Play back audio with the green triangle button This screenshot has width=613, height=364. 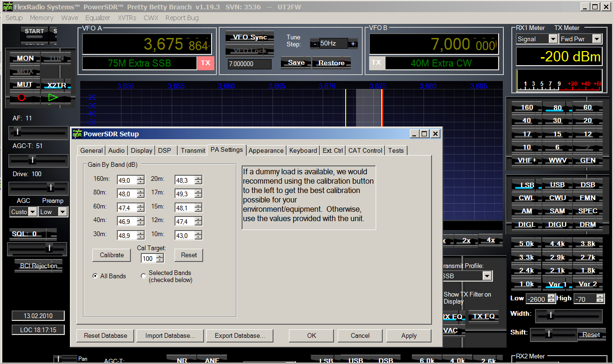pos(52,98)
